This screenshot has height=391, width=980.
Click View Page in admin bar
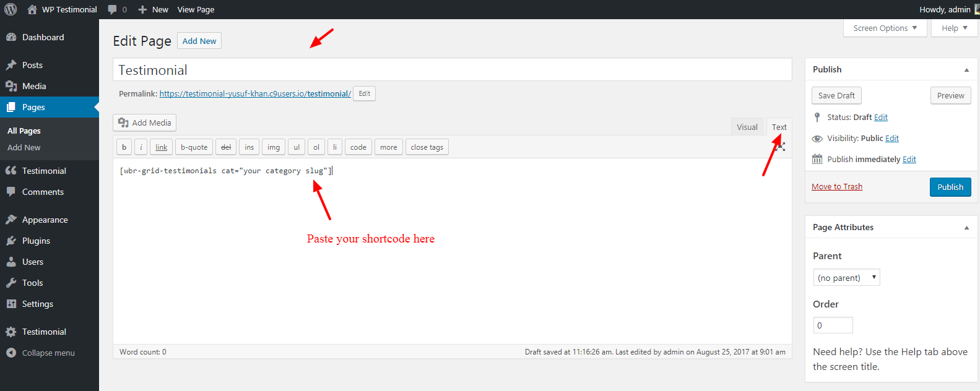[196, 9]
